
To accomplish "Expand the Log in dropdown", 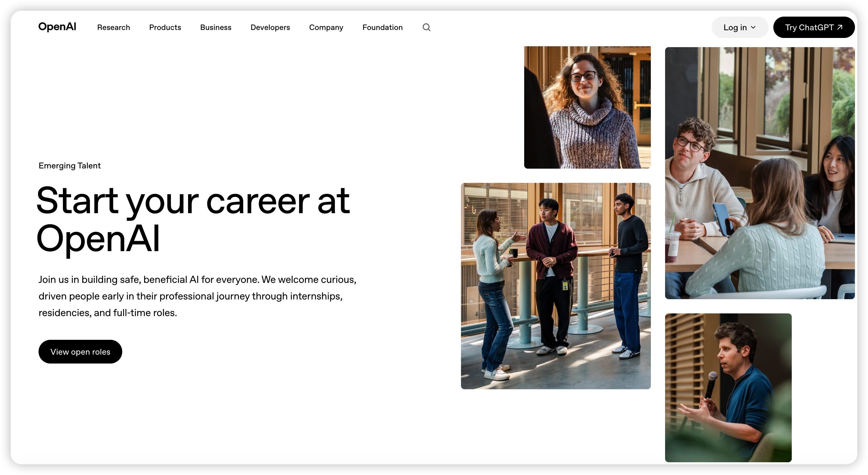I will (x=740, y=27).
